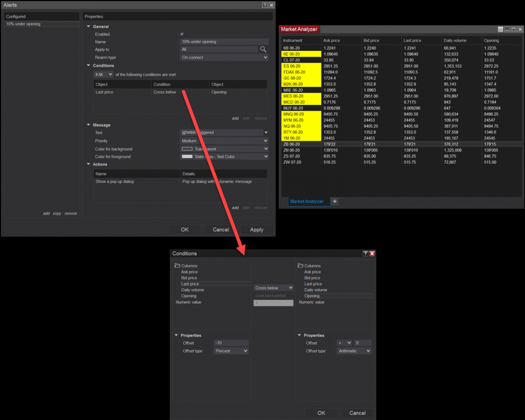525x420 pixels.
Task: Click Cancel in the Alerts window
Action: [221, 230]
